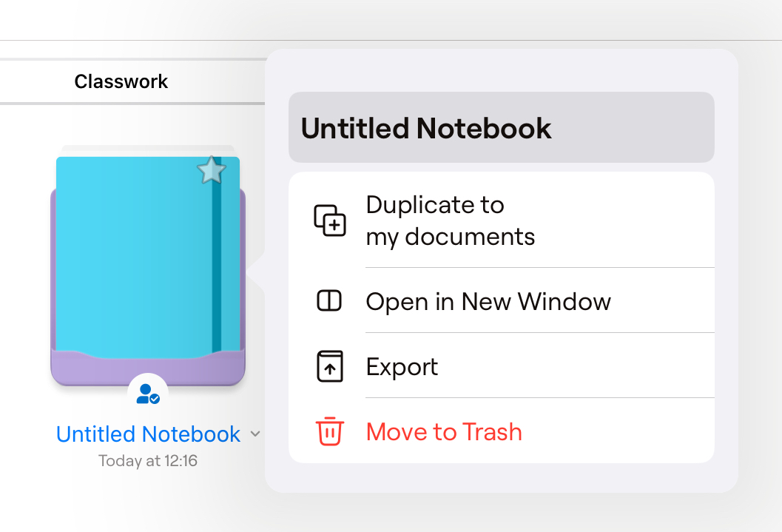This screenshot has height=532, width=782.
Task: Choose Duplicate to my documents
Action: click(x=450, y=220)
